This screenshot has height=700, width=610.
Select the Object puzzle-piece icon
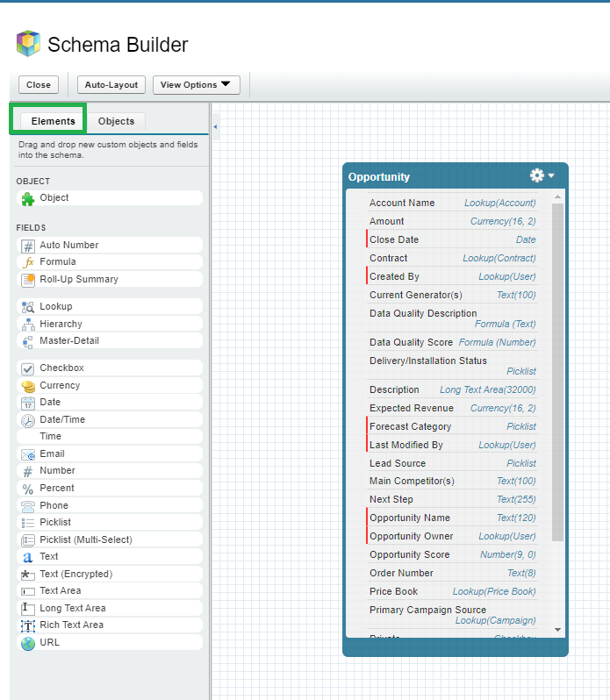pyautogui.click(x=28, y=198)
